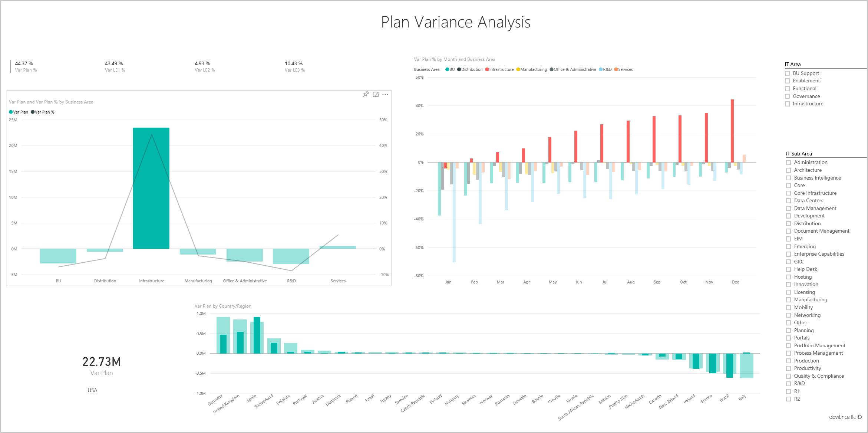Enable the Governance filter checkbox
The width and height of the screenshot is (868, 433).
(x=788, y=96)
